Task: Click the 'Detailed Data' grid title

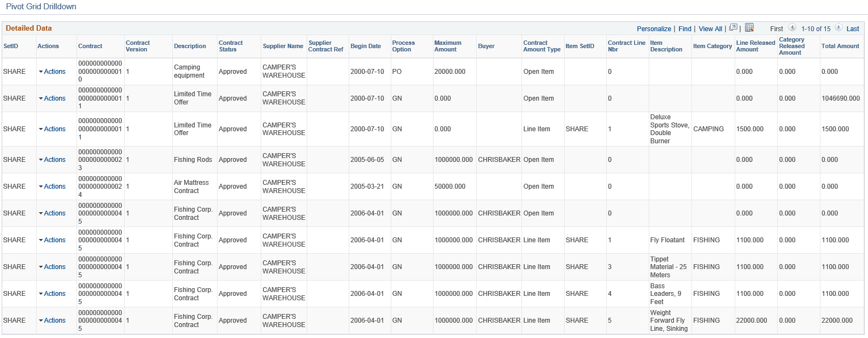Action: click(x=28, y=28)
